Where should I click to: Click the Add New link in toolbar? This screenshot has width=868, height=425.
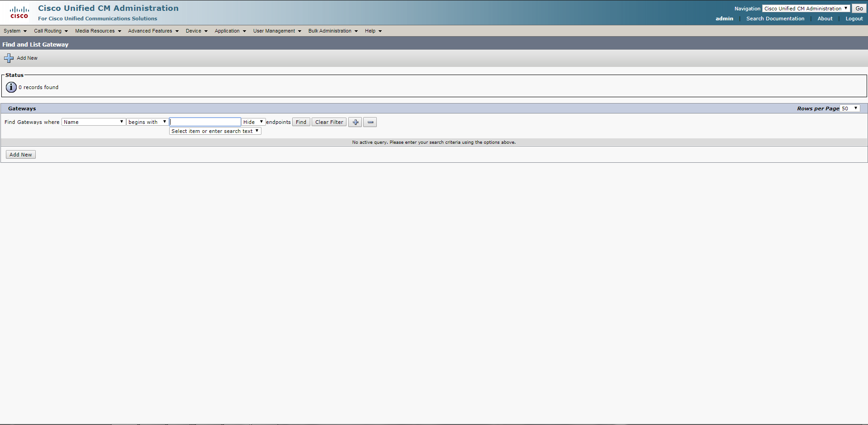tap(27, 58)
